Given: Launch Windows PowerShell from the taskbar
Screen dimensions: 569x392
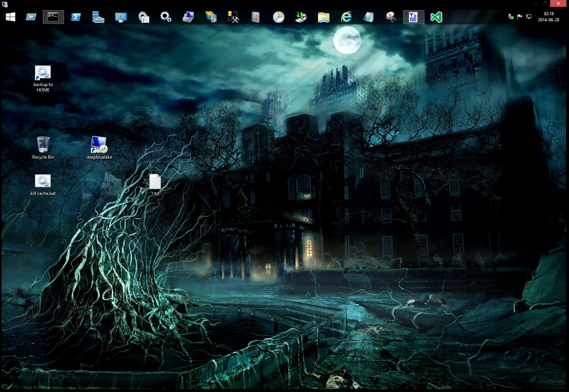Looking at the screenshot, I should point(76,17).
